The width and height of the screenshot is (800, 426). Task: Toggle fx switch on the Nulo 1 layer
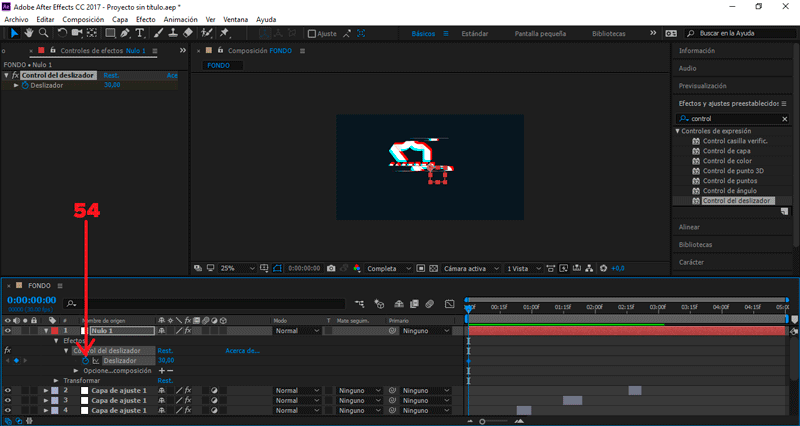click(188, 331)
